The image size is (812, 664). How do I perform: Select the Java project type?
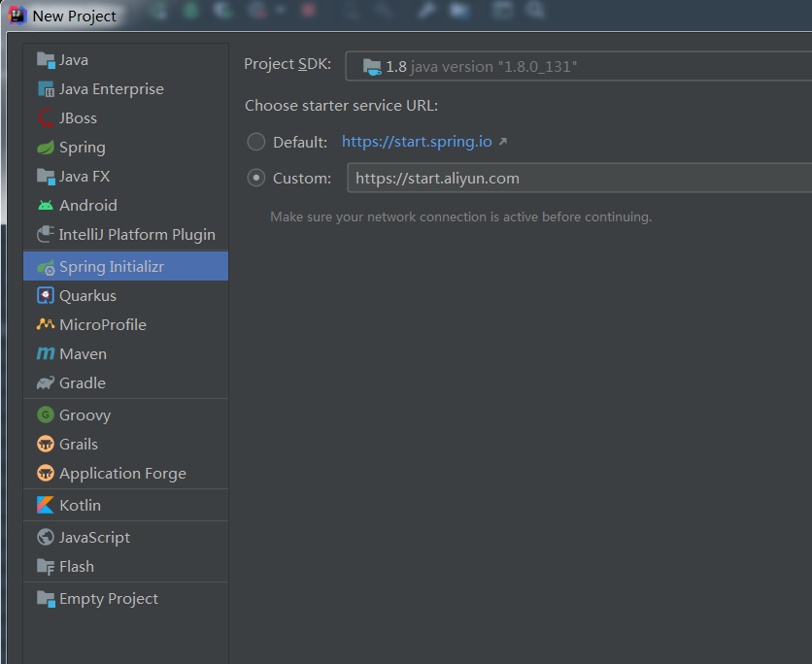coord(126,60)
